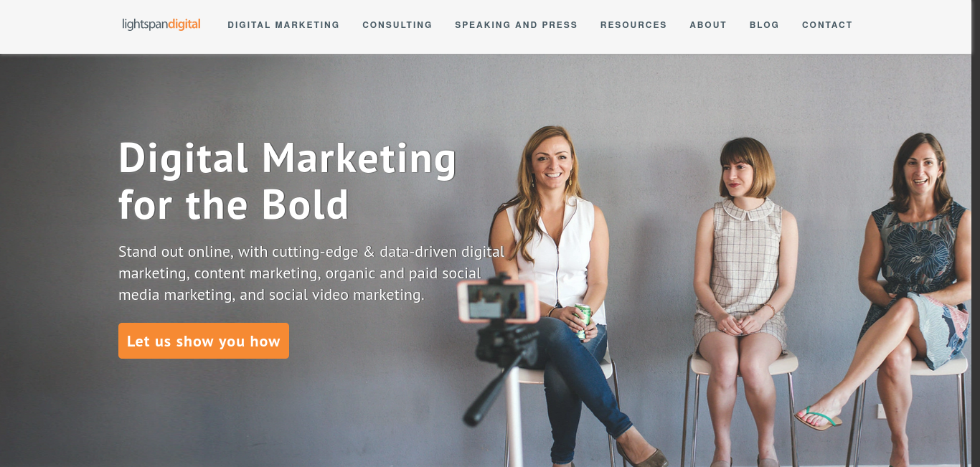Screen dimensions: 980x467
Task: Go to the Contact page
Action: click(827, 25)
